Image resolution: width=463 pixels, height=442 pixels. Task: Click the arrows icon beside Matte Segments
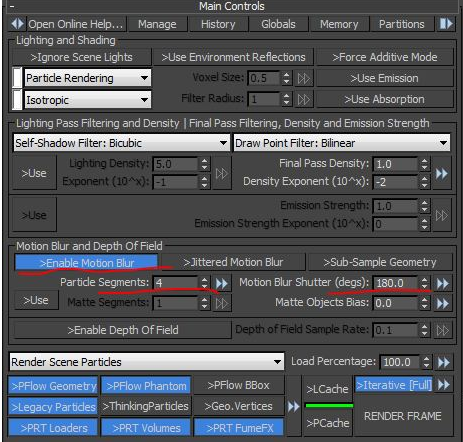(222, 304)
